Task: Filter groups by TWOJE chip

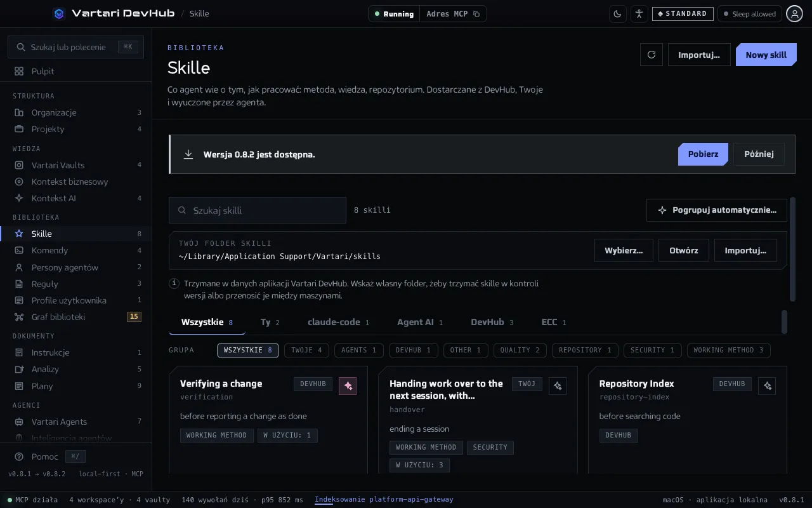Action: click(x=307, y=350)
